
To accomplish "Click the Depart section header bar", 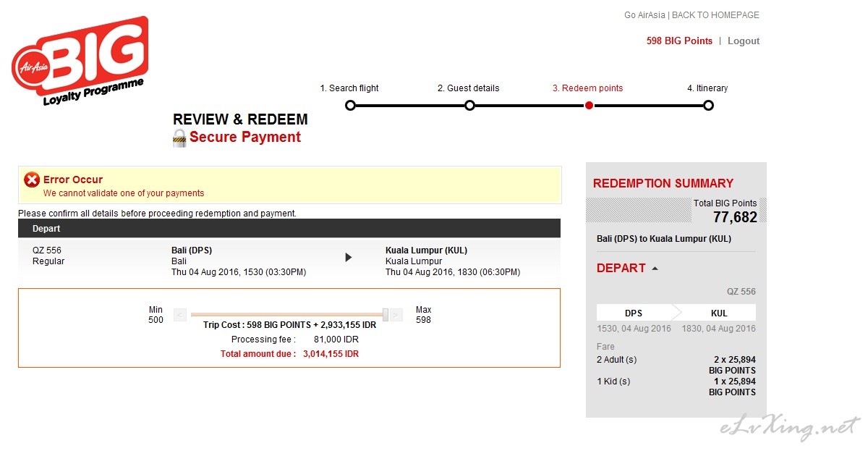I will coord(289,229).
